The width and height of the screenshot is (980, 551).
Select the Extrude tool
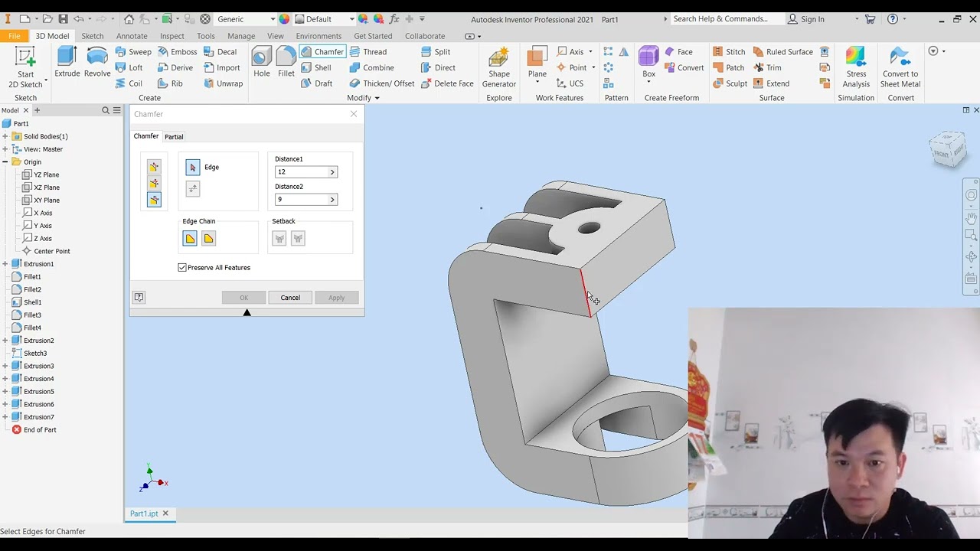(x=67, y=63)
